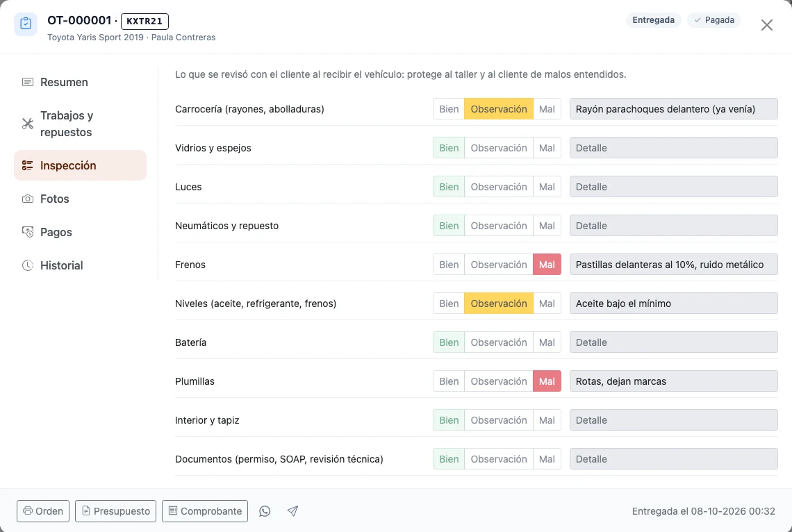The height and width of the screenshot is (532, 792).
Task: Send the order via WhatsApp icon
Action: (x=265, y=511)
